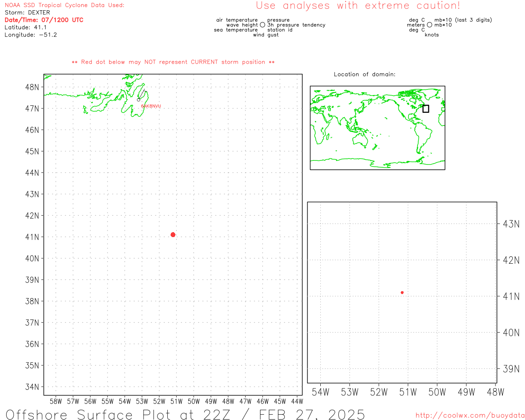Image resolution: width=525 pixels, height=420 pixels.
Task: Click station 6AK8NVU observation marker
Action: (x=139, y=100)
